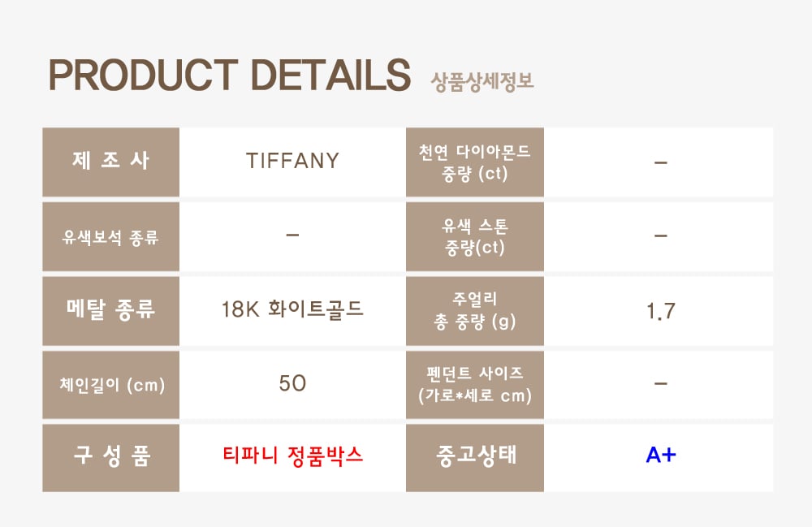Click the 유색 스톤 중량(ct) label
Viewport: 812px width, 527px height.
[x=475, y=236]
